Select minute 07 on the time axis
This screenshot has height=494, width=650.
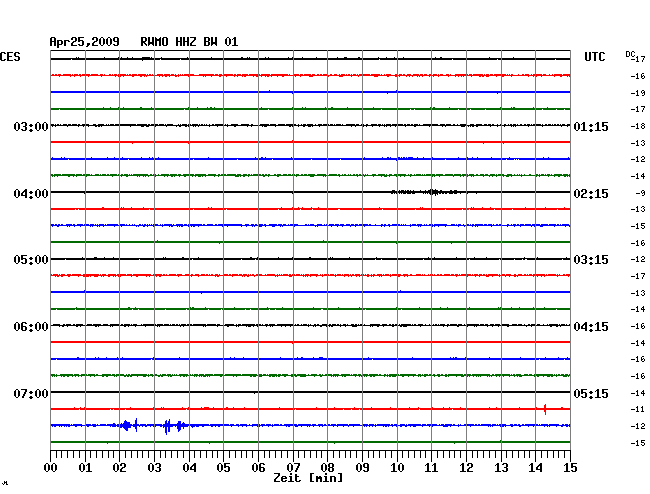[293, 467]
